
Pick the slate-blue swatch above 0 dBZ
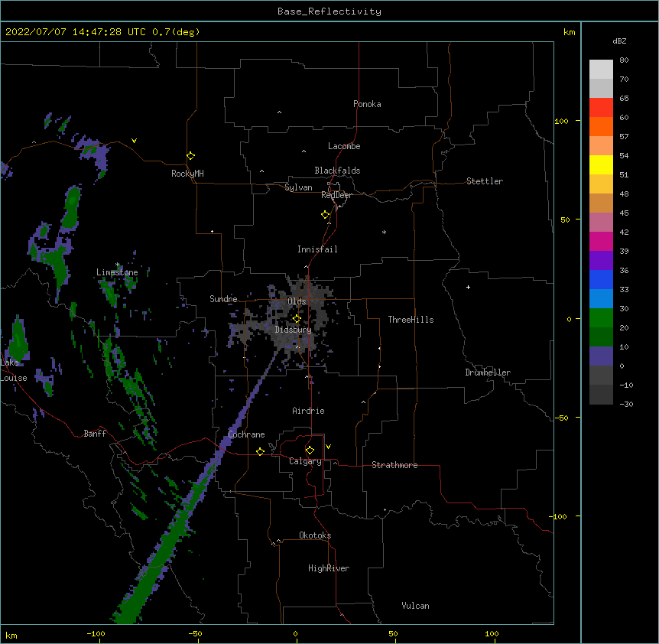click(x=601, y=356)
